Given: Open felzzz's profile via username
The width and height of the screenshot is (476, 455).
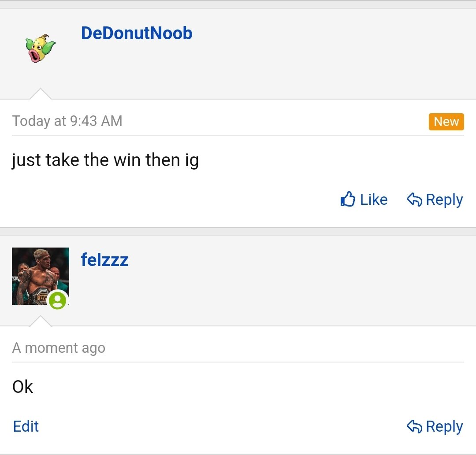Looking at the screenshot, I should [x=105, y=260].
